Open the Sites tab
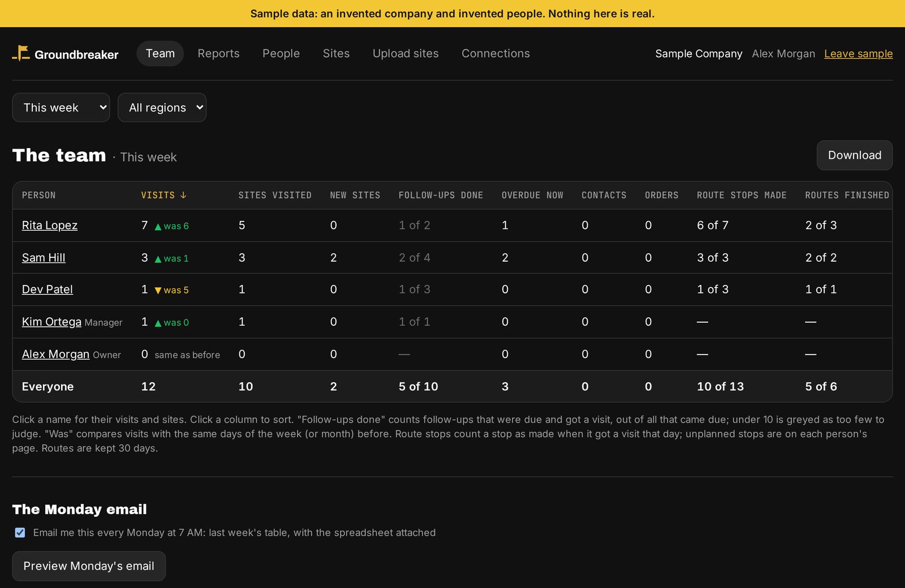 [x=336, y=53]
